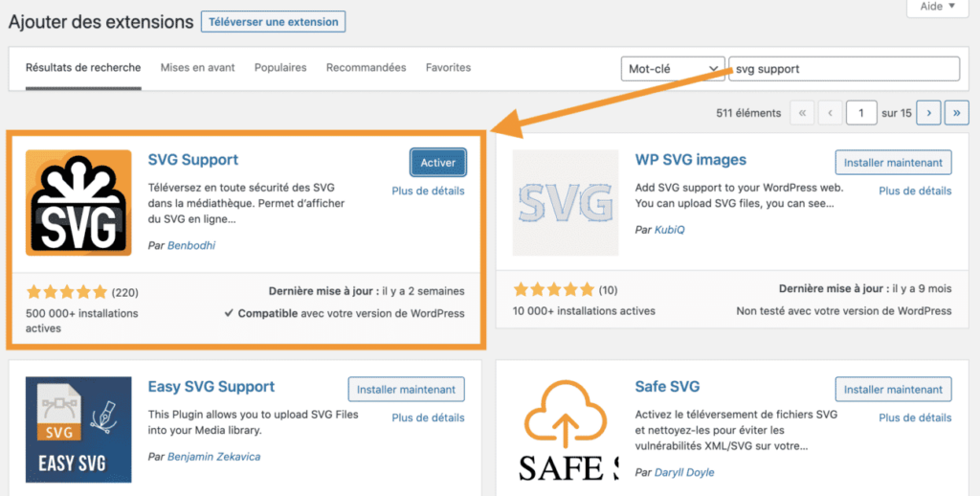Go to previous results page arrow

point(830,113)
